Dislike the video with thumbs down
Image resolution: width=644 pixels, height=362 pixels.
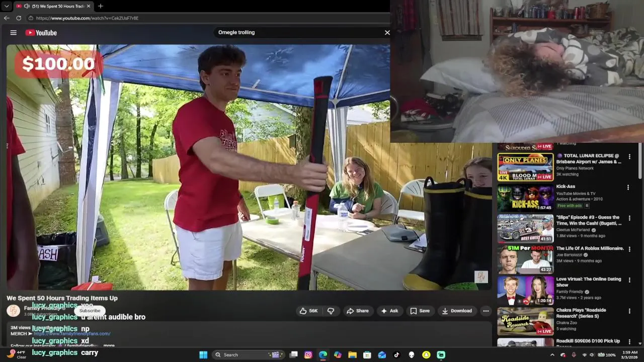[x=331, y=311]
